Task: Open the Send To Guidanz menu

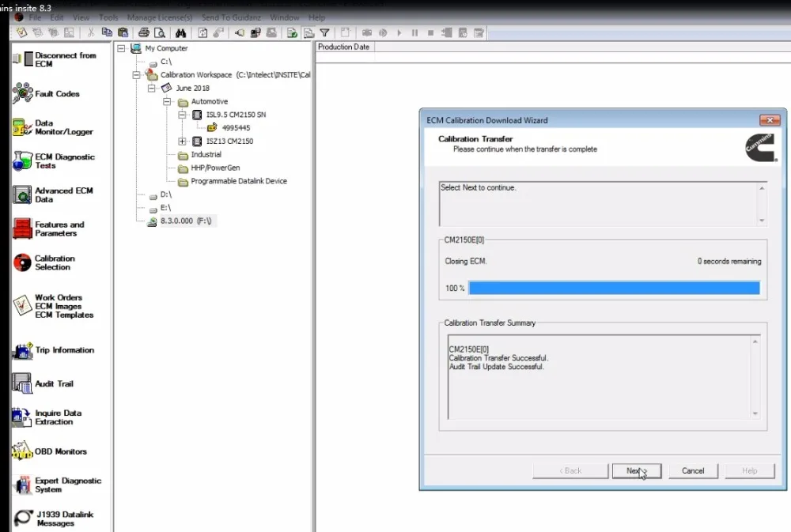Action: [x=231, y=17]
